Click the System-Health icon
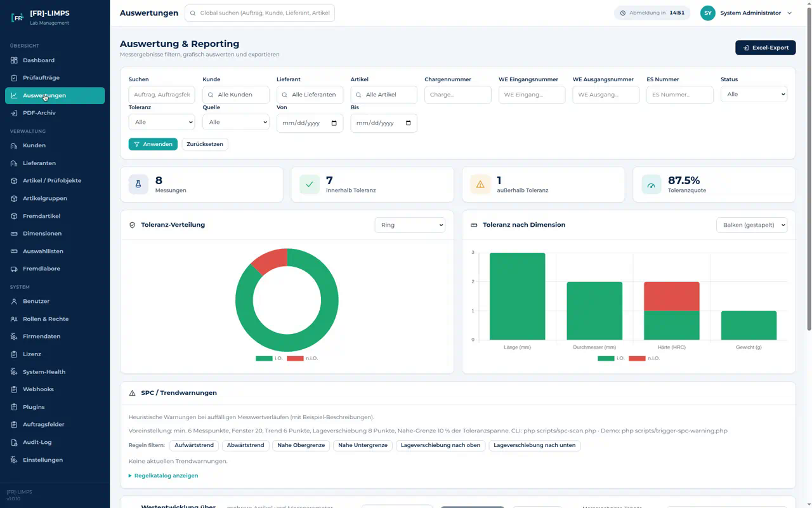This screenshot has height=508, width=812. tap(14, 372)
